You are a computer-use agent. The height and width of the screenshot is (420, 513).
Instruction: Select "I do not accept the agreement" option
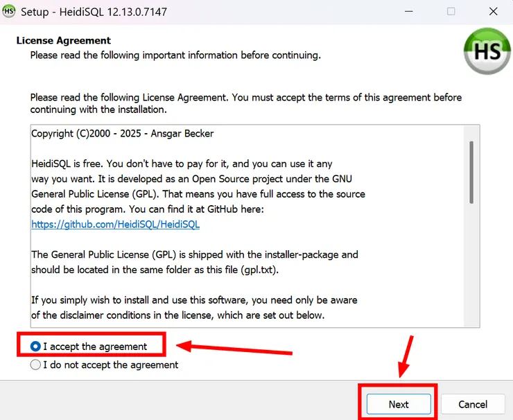pos(104,365)
